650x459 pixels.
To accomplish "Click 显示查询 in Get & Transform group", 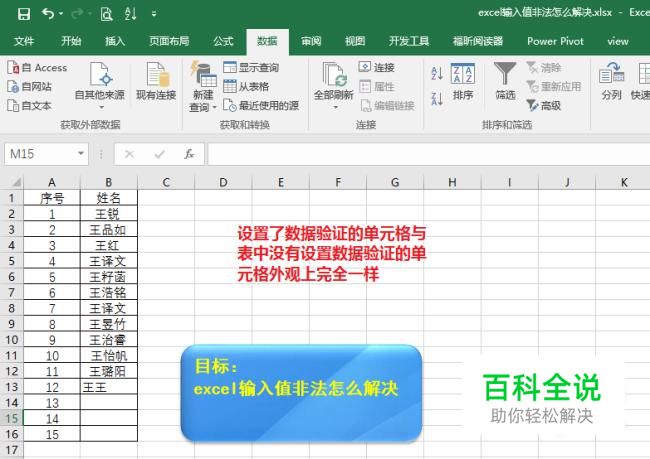I will click(251, 67).
